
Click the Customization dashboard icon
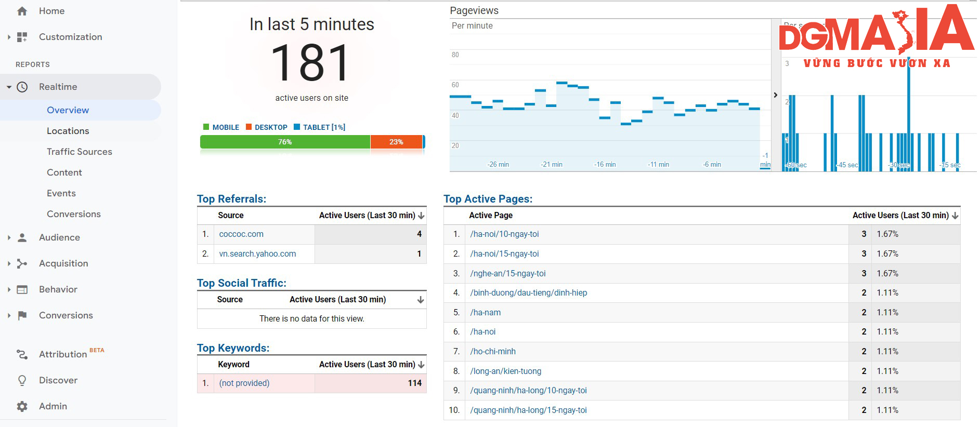coord(22,37)
